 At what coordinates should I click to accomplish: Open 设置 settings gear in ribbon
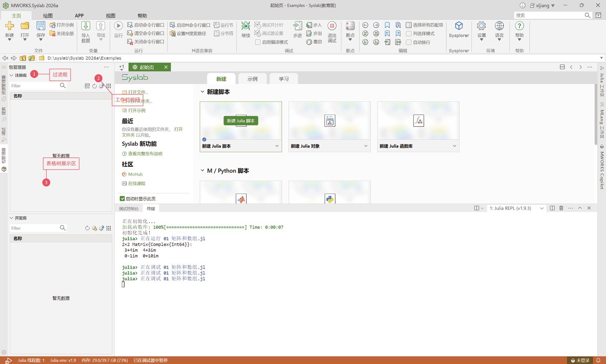(x=482, y=26)
